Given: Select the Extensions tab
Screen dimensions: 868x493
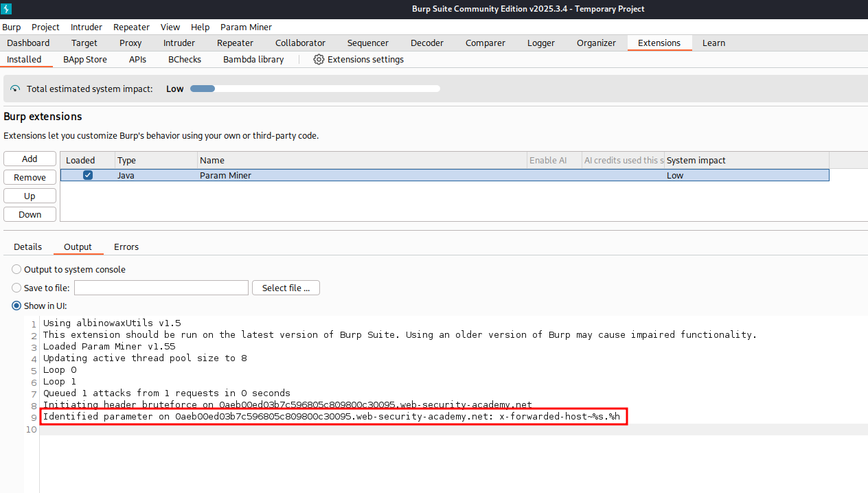Looking at the screenshot, I should point(659,43).
